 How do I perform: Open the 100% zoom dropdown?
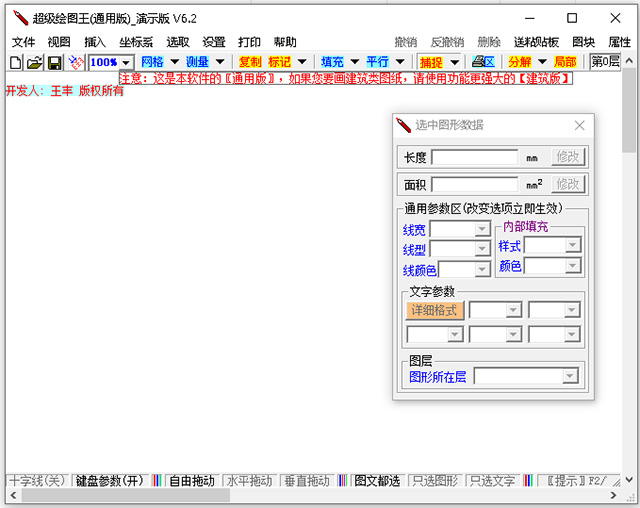click(126, 62)
